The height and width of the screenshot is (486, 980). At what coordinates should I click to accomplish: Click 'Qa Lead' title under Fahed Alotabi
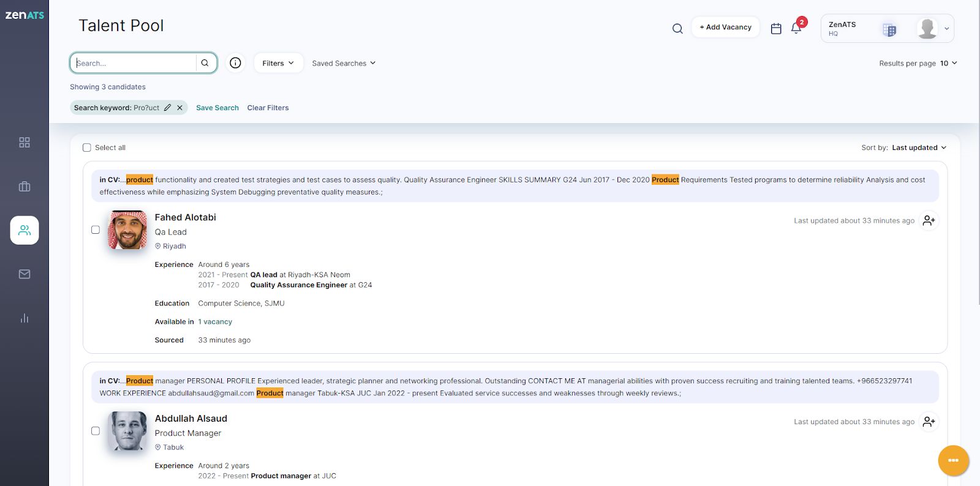pyautogui.click(x=170, y=232)
